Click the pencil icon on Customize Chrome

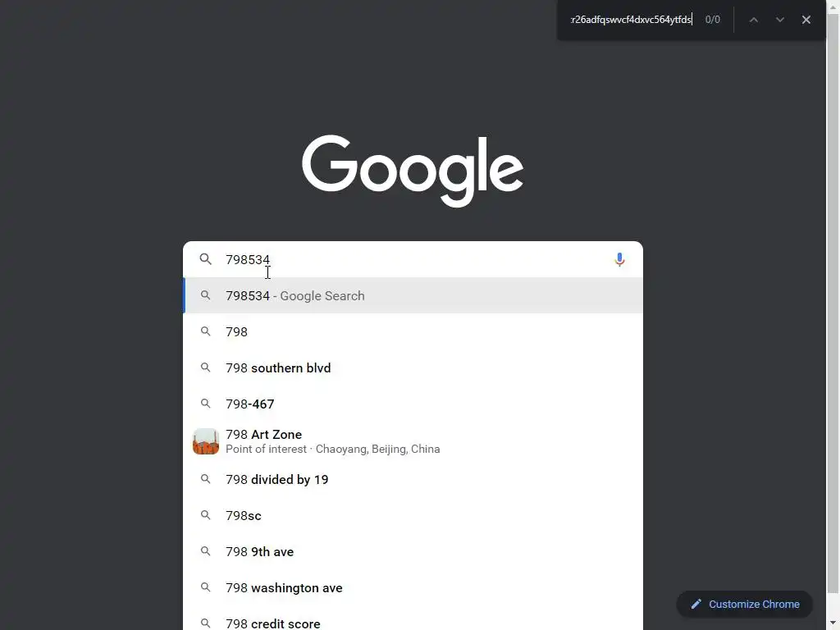696,605
